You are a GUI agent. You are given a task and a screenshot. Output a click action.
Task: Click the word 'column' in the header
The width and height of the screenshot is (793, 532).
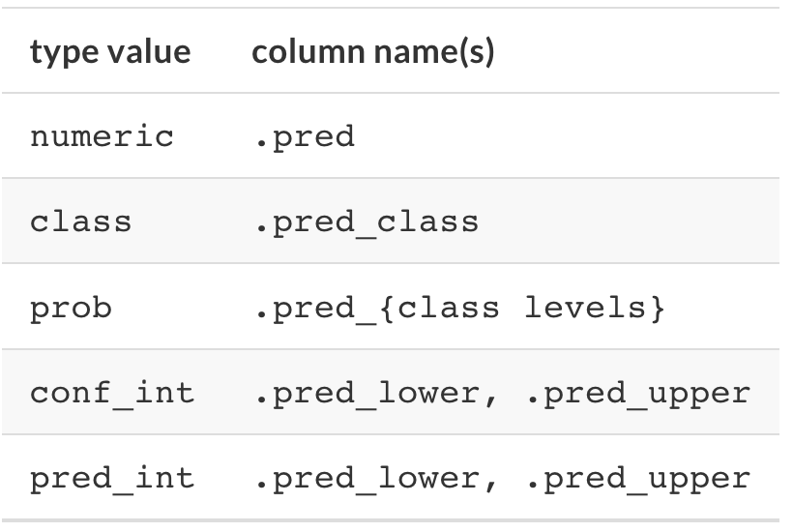tap(308, 51)
